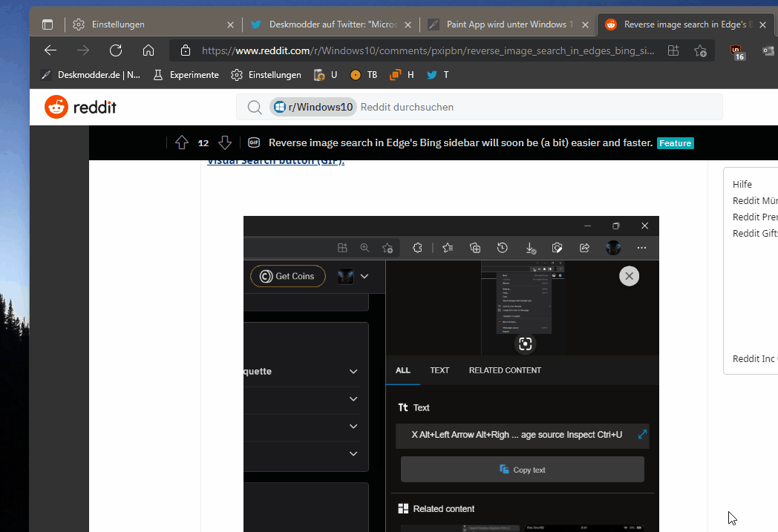The height and width of the screenshot is (532, 778).
Task: Close the Deskmodder auf Twitter tab
Action: [x=408, y=24]
